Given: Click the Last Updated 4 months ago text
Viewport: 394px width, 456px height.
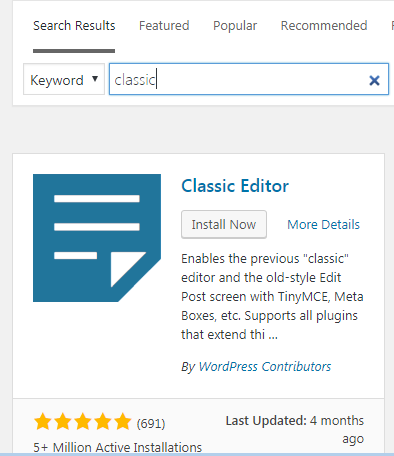Looking at the screenshot, I should pyautogui.click(x=295, y=429).
